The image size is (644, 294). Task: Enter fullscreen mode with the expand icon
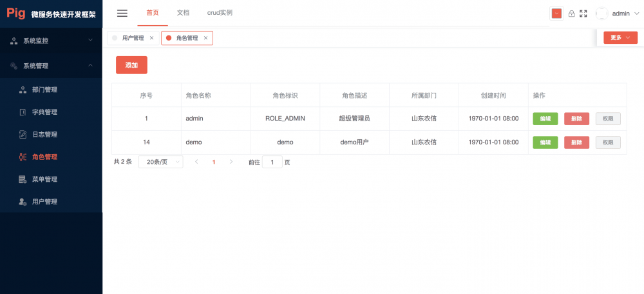point(583,14)
